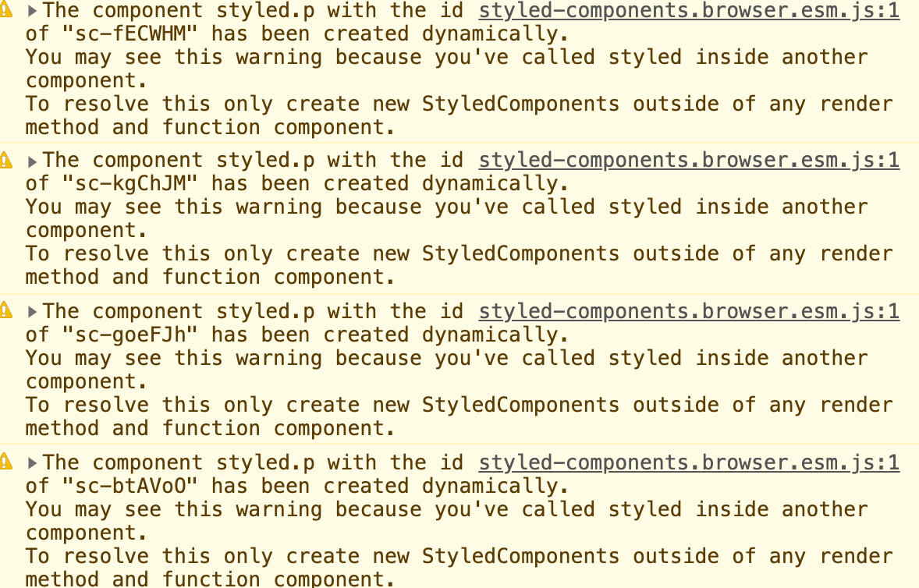This screenshot has width=919, height=588.
Task: Open source link of sc-btAVoO warning
Action: click(x=689, y=462)
